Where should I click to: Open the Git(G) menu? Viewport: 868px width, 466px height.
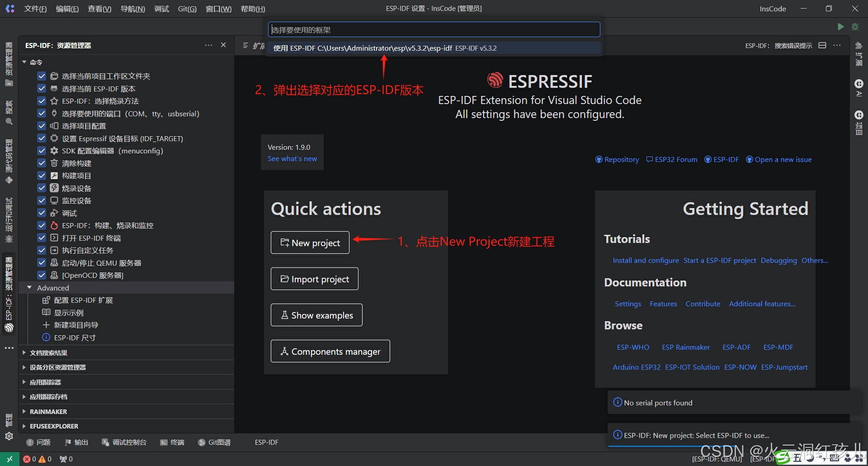click(187, 9)
